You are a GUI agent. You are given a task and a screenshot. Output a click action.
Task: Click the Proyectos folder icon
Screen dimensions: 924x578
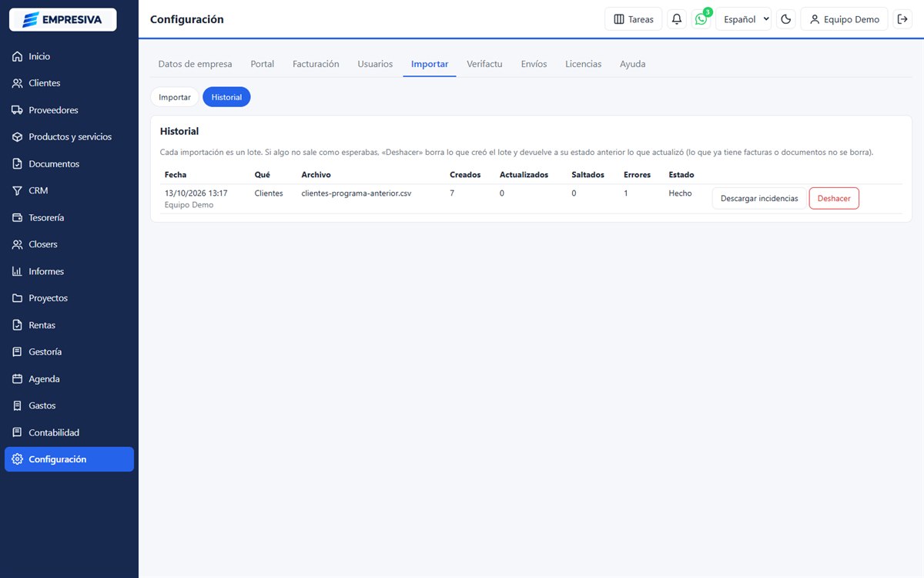(18, 298)
